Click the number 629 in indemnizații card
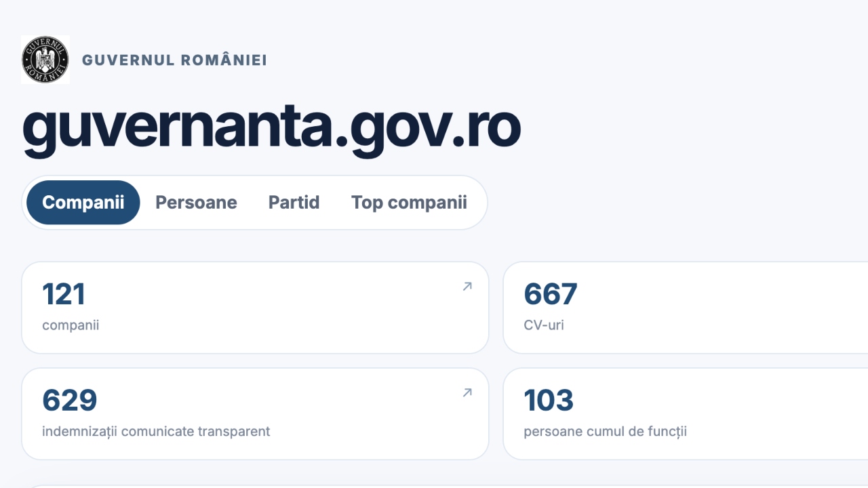 point(70,401)
